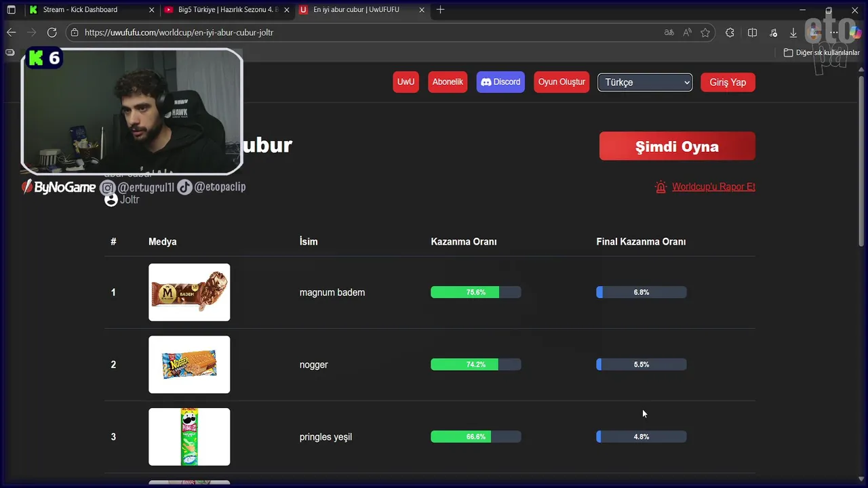This screenshot has height=488, width=868.
Task: Click the 6.8% final win bar
Action: [x=642, y=292]
